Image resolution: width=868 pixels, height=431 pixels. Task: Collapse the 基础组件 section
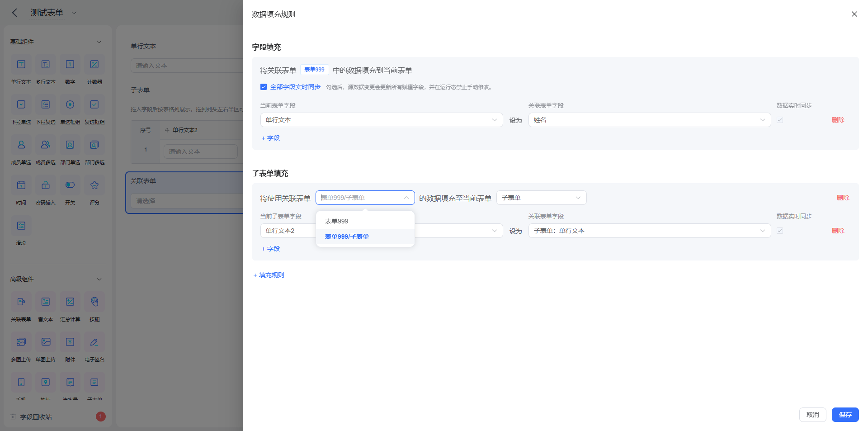pyautogui.click(x=99, y=42)
